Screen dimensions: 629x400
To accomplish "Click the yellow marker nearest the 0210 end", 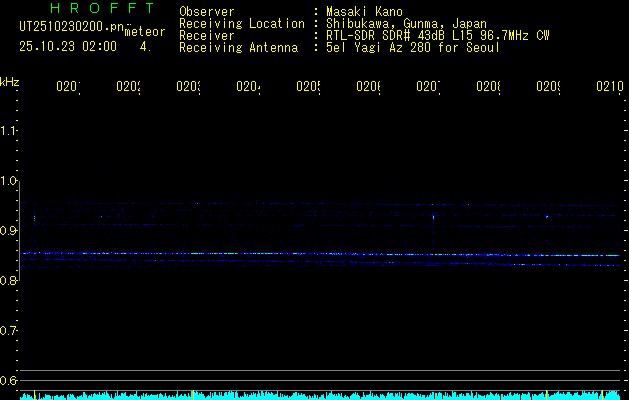I will tap(602, 395).
